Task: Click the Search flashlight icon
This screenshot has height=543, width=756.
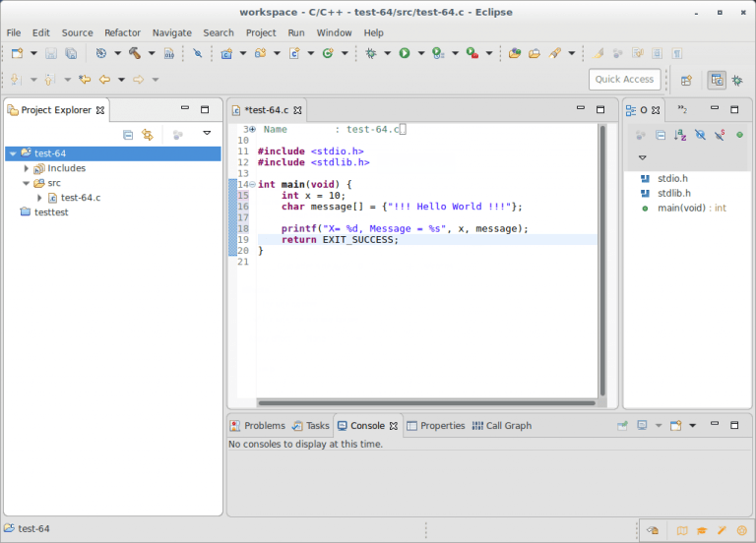Action: coord(555,53)
